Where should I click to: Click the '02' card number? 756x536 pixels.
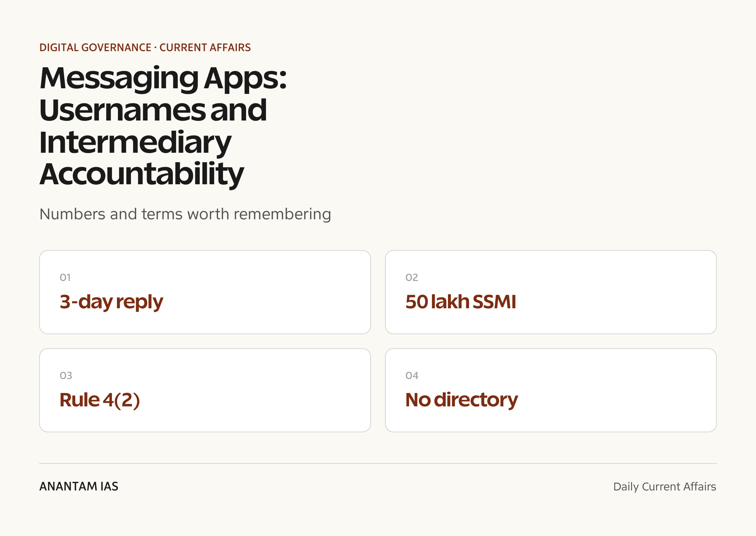click(x=412, y=277)
